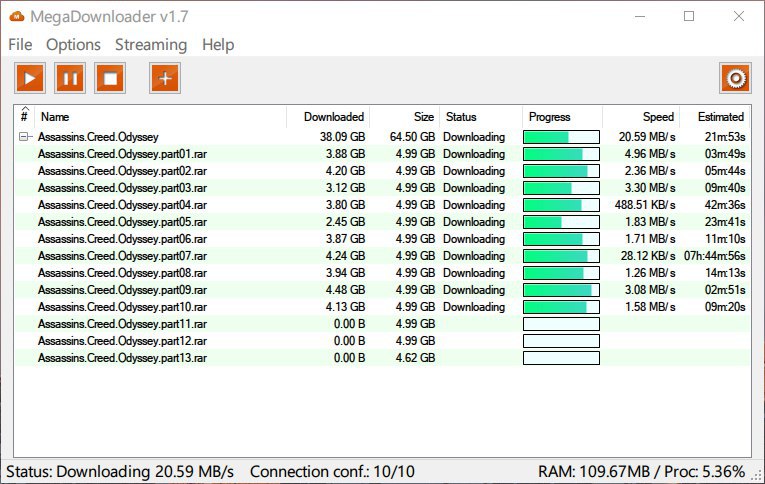Viewport: 765px width, 484px height.
Task: Sort list by the Name column header
Action: 160,117
